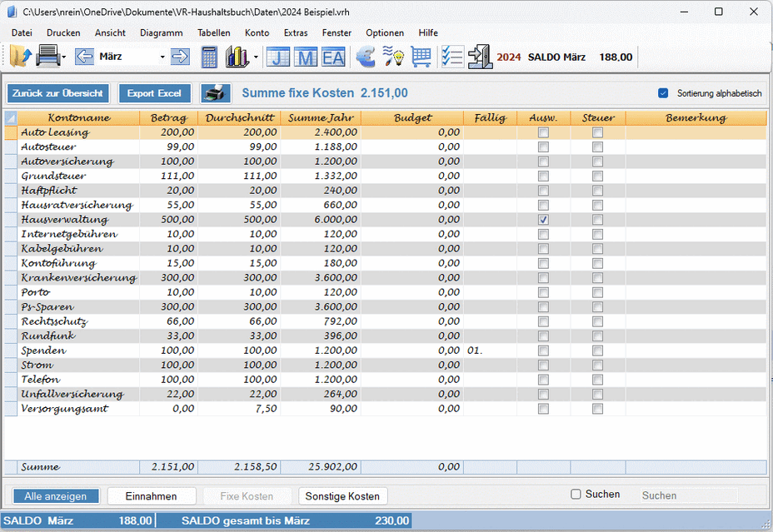The image size is (773, 532).
Task: Click the Euro currency icon
Action: point(366,57)
